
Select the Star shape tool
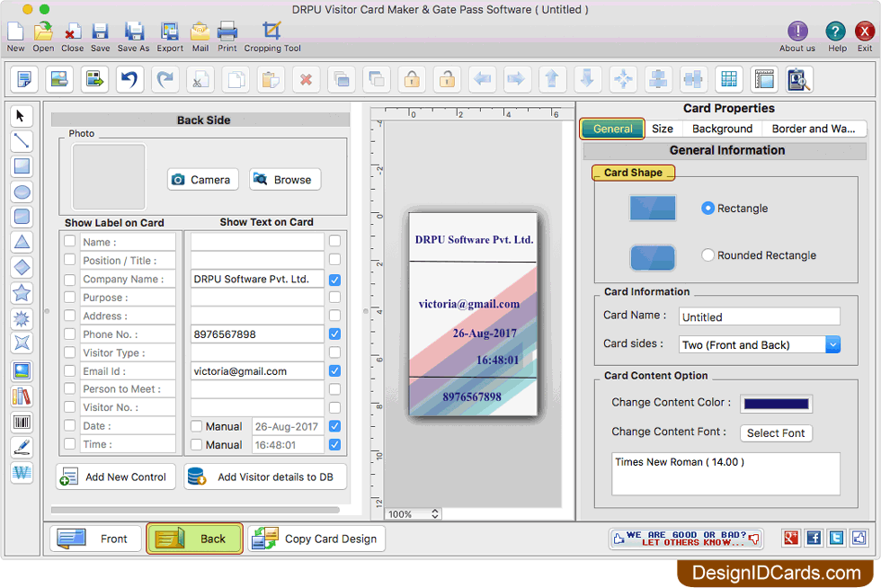point(22,293)
